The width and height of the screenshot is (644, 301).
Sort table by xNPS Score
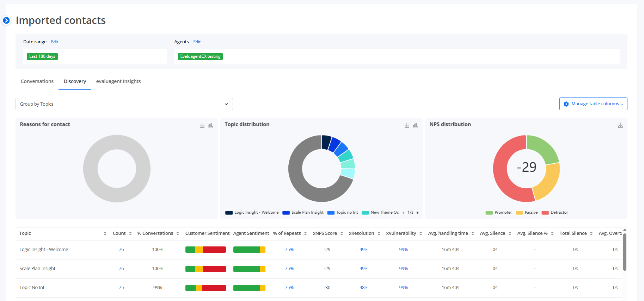342,233
